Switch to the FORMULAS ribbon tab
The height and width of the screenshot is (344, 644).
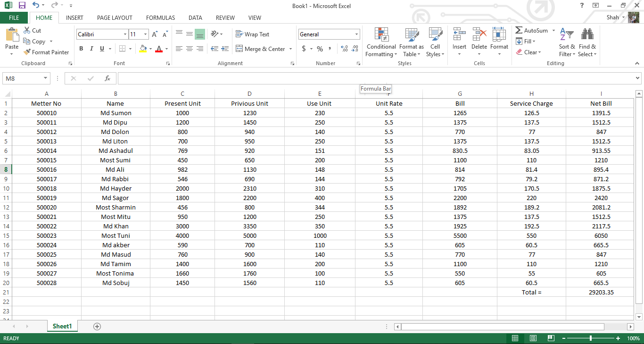coord(160,17)
